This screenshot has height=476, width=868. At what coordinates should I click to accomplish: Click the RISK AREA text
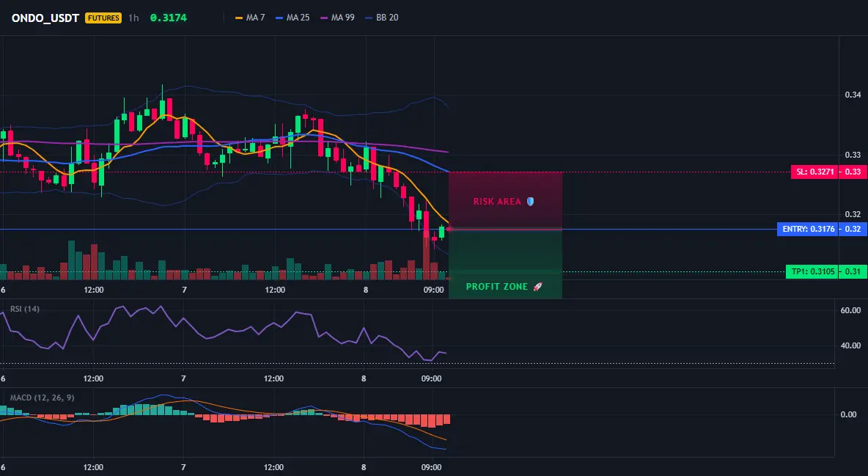(x=497, y=202)
